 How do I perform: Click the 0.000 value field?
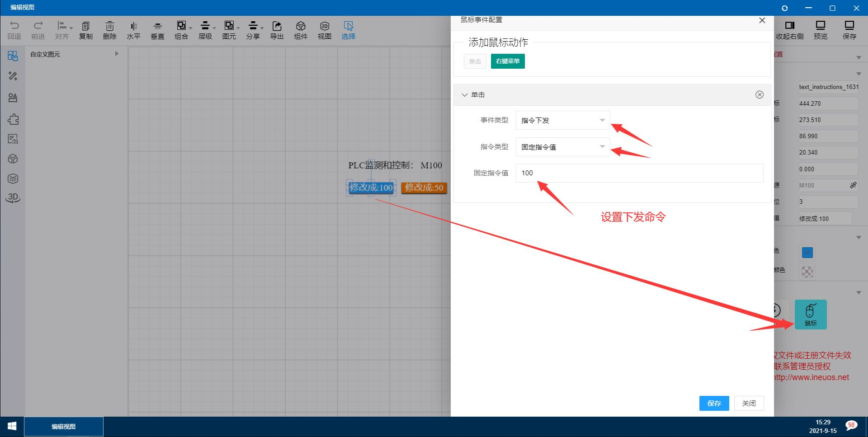[828, 169]
